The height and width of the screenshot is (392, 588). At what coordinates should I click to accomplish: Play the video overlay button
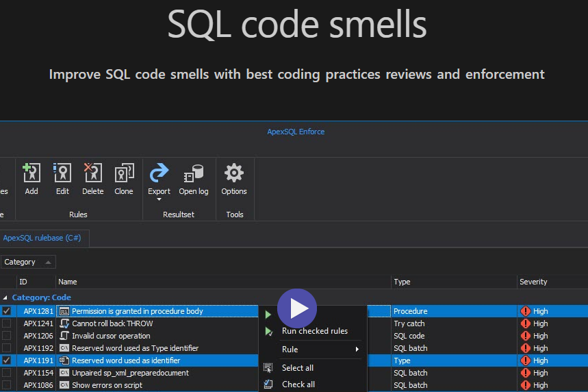(x=297, y=308)
